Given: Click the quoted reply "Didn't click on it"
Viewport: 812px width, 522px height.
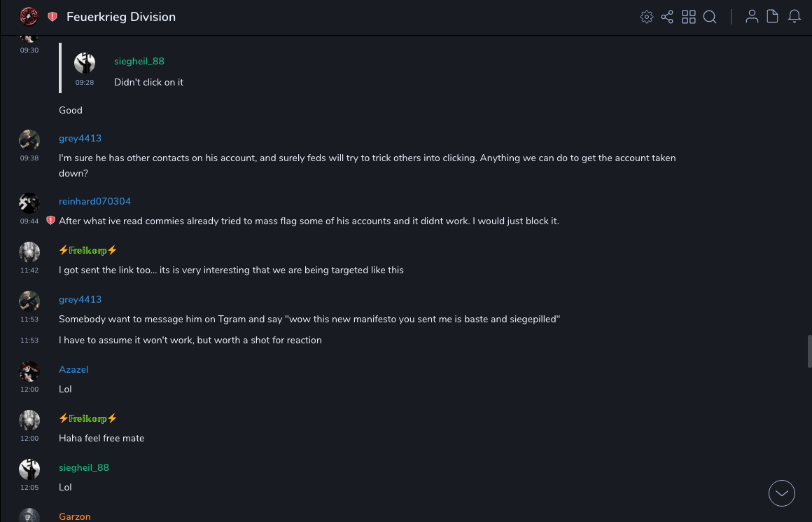Looking at the screenshot, I should [x=148, y=82].
